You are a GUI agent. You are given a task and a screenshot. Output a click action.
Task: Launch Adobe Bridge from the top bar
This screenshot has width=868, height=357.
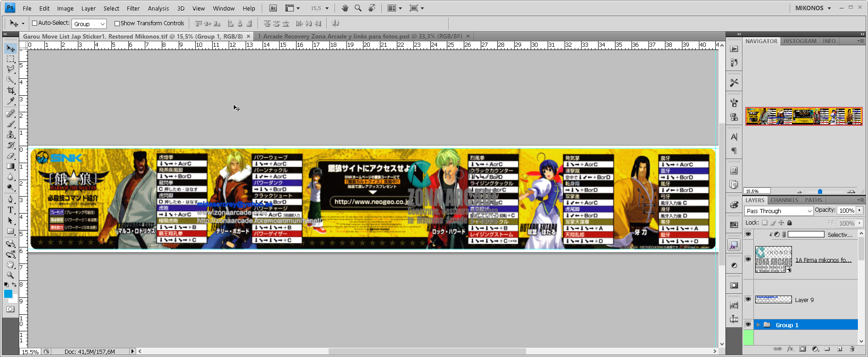click(x=273, y=8)
